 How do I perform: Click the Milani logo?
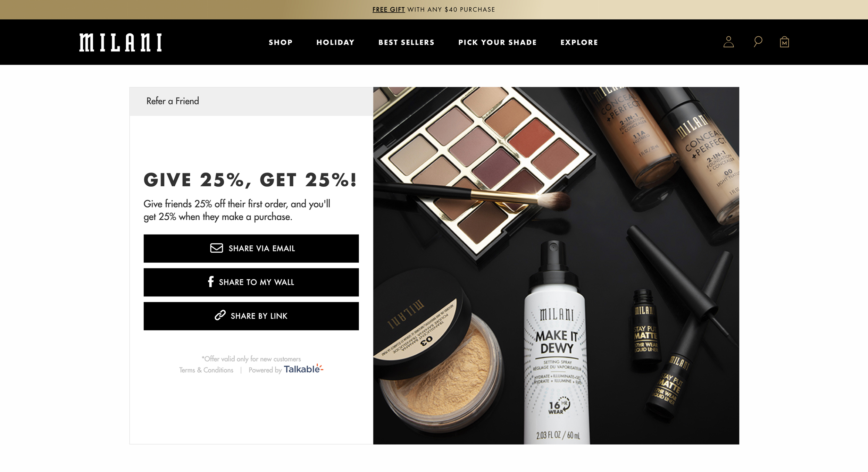pyautogui.click(x=120, y=42)
